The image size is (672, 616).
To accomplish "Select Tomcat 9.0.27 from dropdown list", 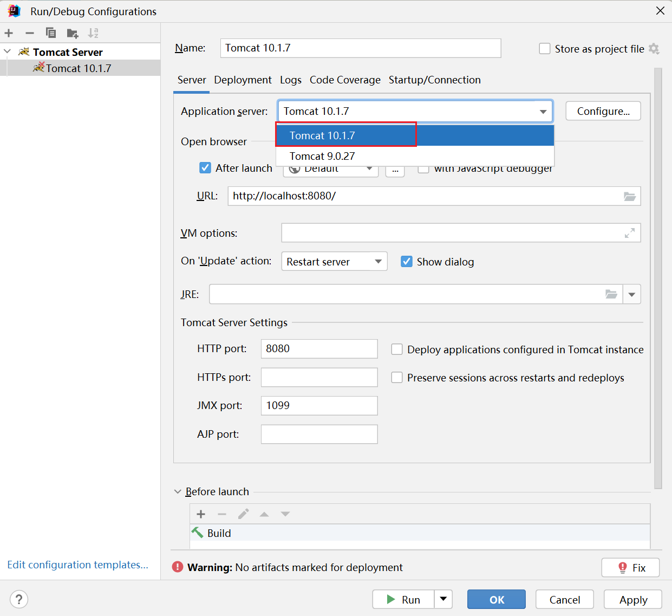I will coord(415,156).
